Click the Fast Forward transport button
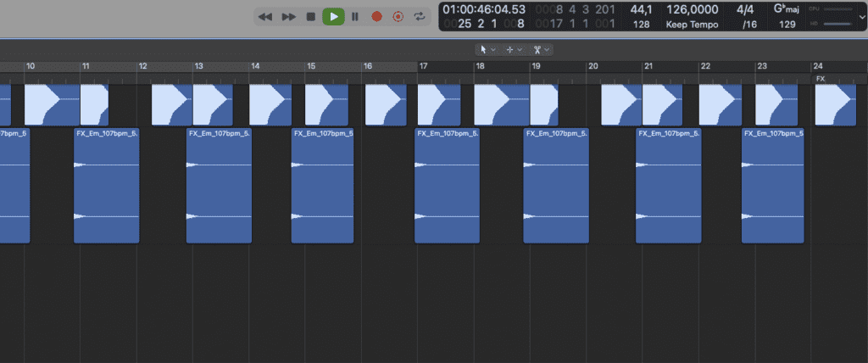Screen dimensions: 868x363 pos(288,17)
